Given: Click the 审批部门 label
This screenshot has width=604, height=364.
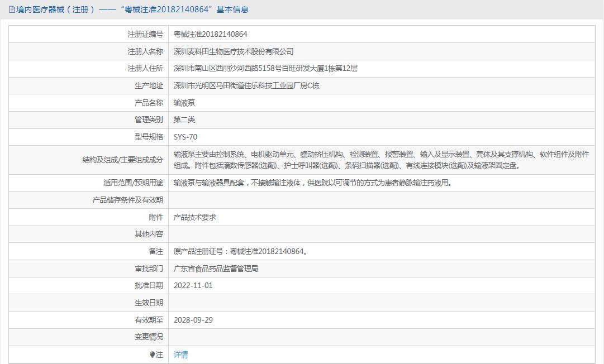Looking at the screenshot, I should tap(149, 269).
